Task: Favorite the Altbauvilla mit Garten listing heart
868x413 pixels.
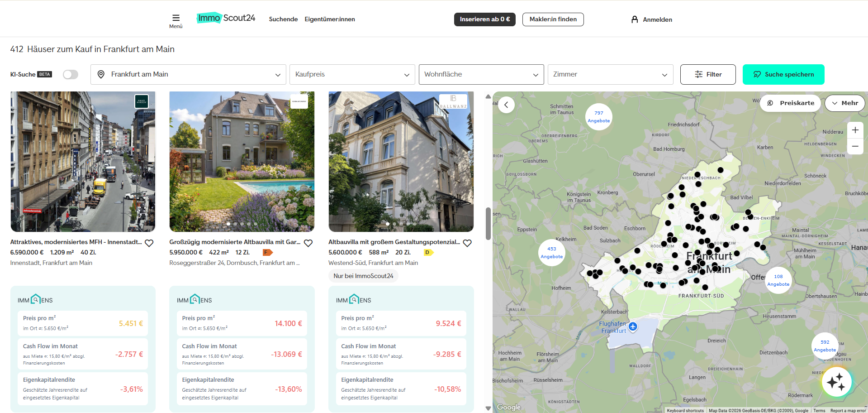Action: coord(308,243)
